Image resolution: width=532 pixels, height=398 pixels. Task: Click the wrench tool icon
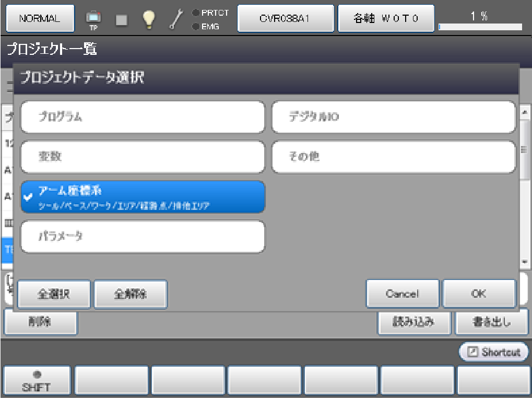pyautogui.click(x=176, y=19)
